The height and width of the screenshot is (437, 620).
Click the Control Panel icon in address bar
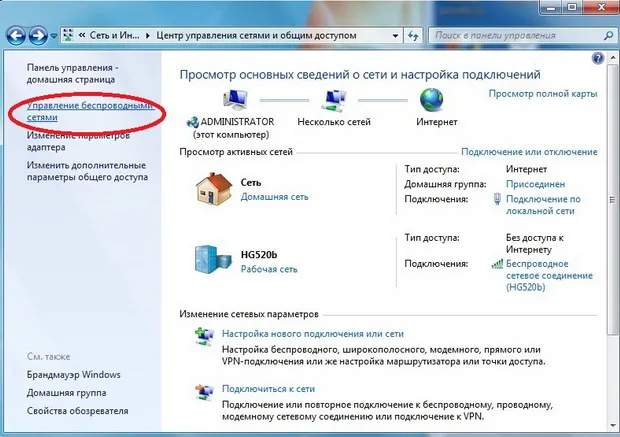(68, 35)
